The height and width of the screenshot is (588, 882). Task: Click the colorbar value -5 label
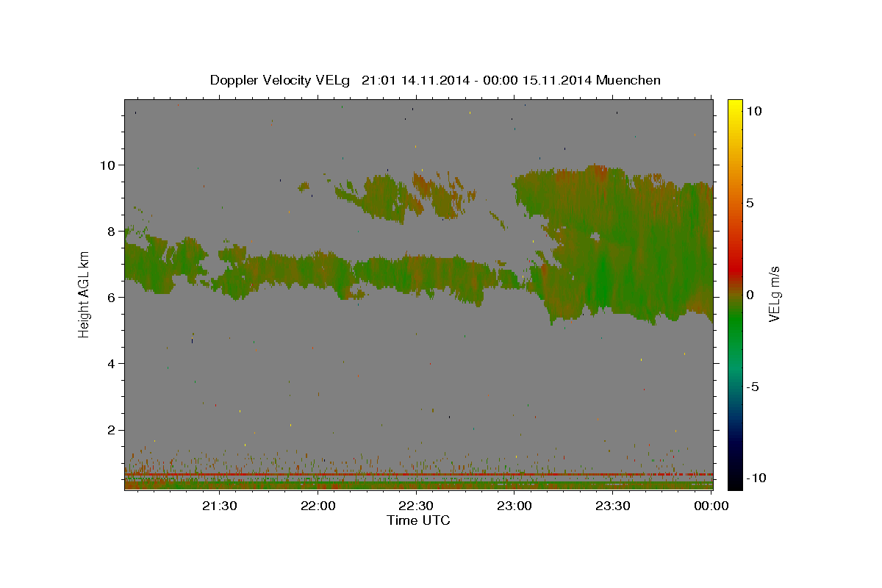pyautogui.click(x=752, y=387)
